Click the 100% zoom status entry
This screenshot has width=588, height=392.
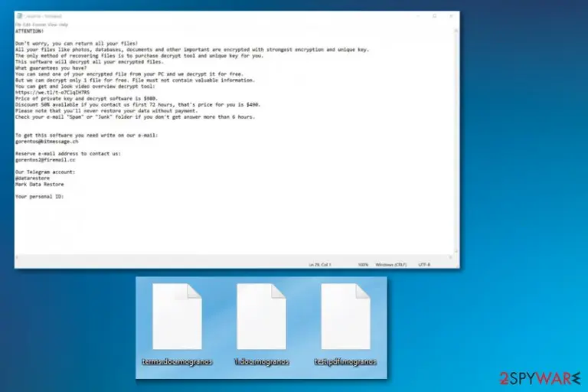point(363,265)
